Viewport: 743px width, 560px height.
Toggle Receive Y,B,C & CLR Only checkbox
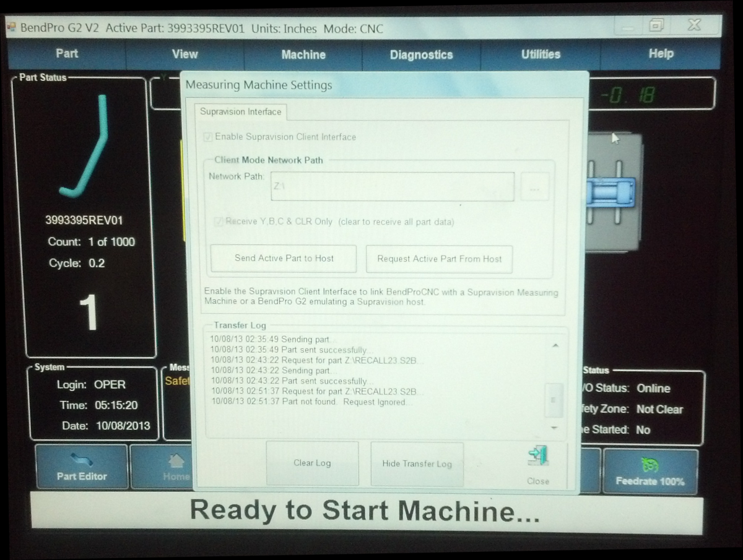click(219, 222)
